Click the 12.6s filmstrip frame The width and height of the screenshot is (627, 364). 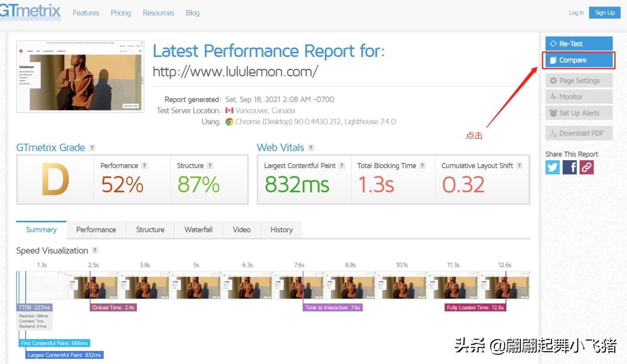click(505, 285)
